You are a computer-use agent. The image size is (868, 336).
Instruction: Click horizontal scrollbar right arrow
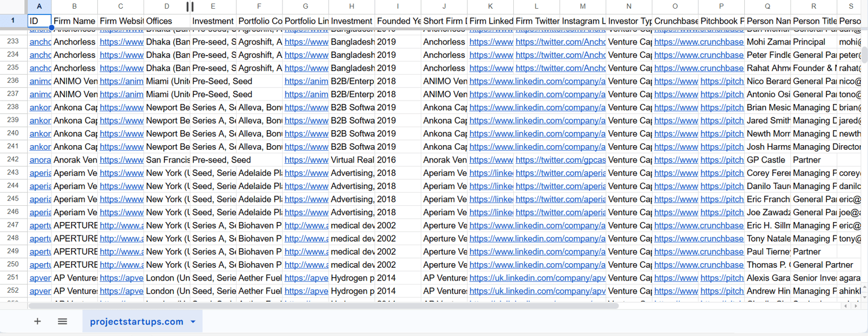tap(856, 306)
